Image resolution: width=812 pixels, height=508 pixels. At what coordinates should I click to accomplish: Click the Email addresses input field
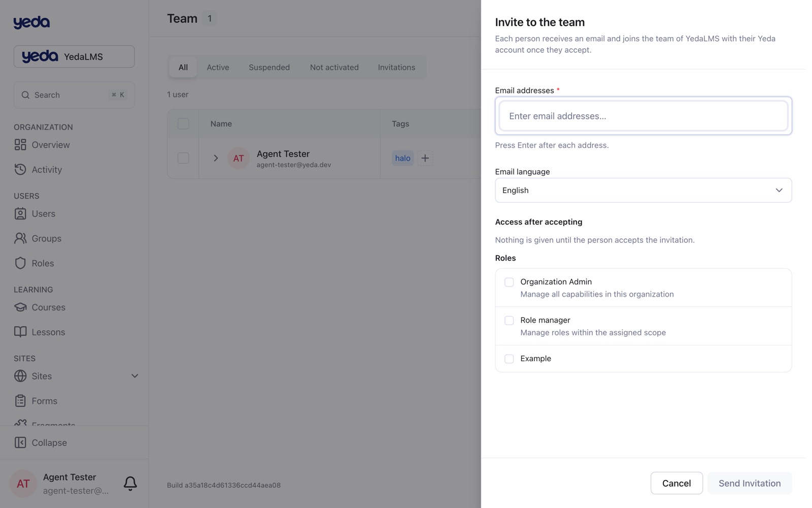coord(644,116)
